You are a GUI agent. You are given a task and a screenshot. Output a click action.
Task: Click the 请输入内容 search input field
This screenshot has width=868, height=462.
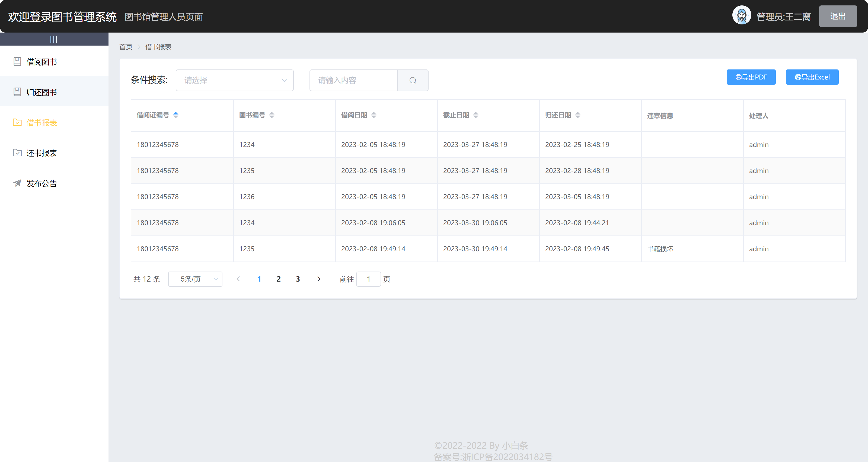353,80
